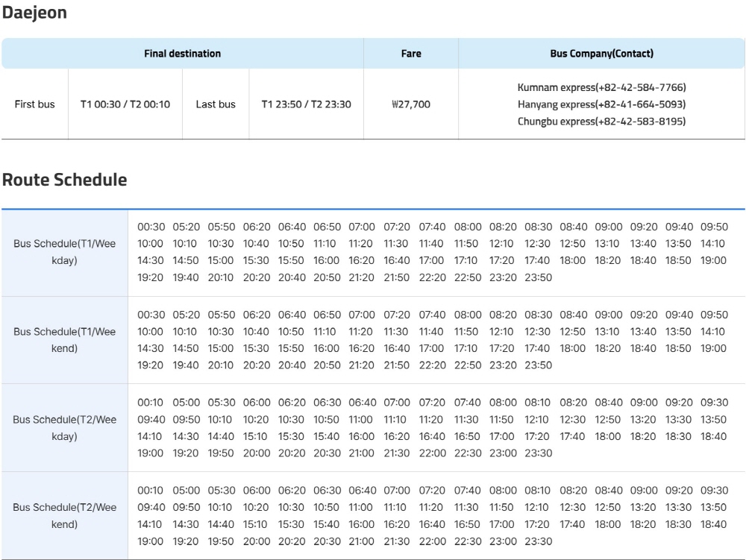Select the Final destination column header
The height and width of the screenshot is (560, 746).
click(183, 53)
